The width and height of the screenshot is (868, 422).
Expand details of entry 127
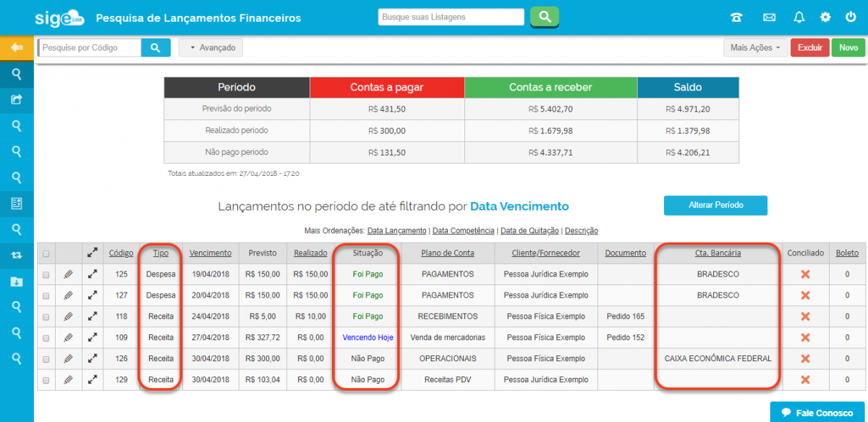(93, 295)
